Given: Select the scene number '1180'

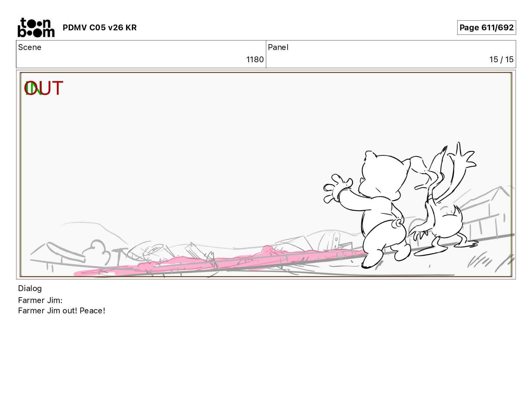Looking at the screenshot, I should [x=255, y=60].
